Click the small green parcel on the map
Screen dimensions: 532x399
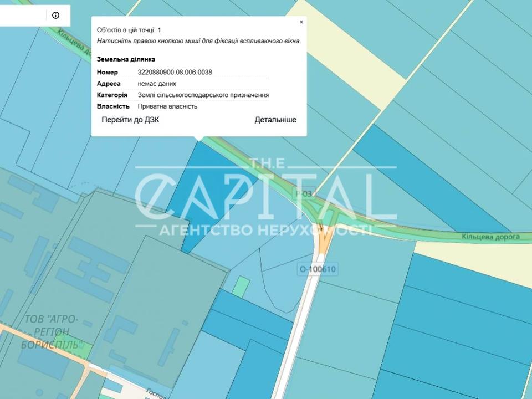[x=241, y=287]
